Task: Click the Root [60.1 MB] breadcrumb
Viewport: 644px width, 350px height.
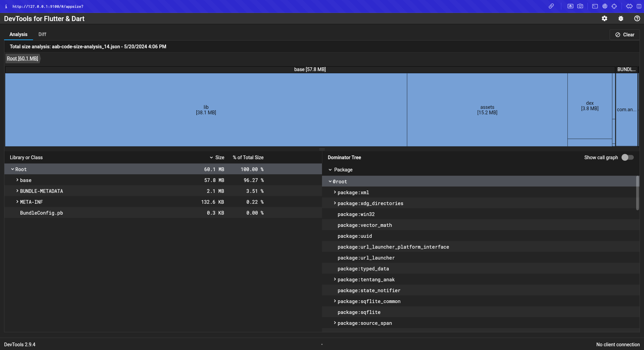Action: [x=22, y=59]
